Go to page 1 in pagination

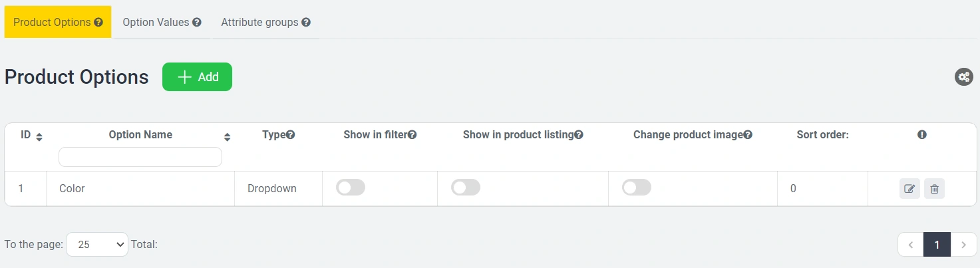point(937,245)
